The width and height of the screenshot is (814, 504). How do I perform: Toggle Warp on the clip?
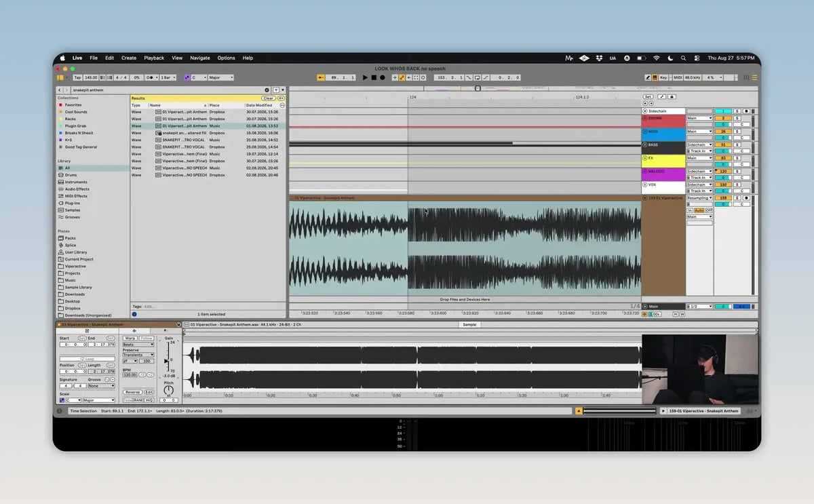point(130,338)
